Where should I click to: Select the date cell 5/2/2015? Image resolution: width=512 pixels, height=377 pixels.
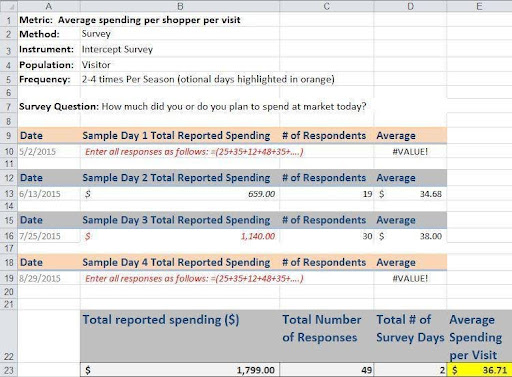click(49, 151)
